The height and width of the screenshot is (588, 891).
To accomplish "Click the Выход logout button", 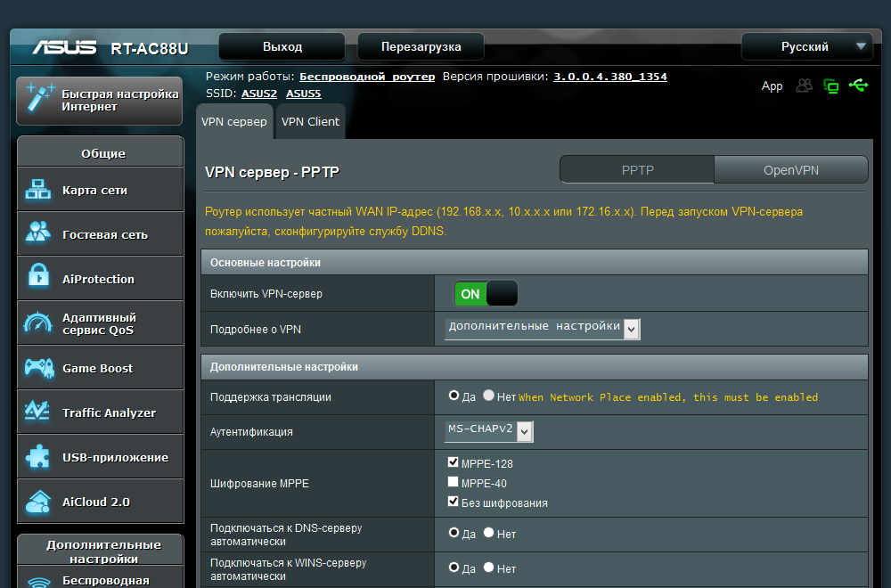I will (282, 46).
